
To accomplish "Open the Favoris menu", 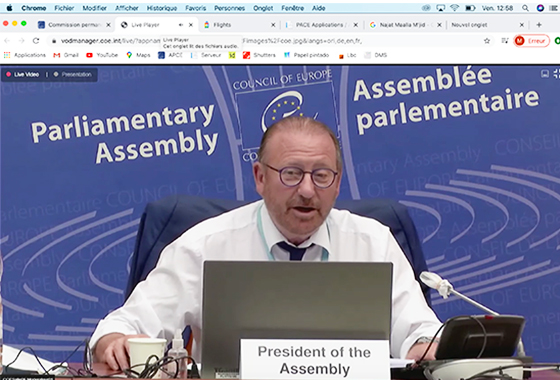I will click(195, 8).
